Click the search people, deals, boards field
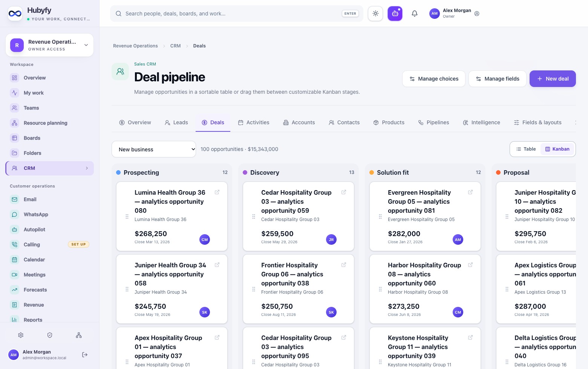This screenshot has height=369, width=588. [237, 14]
